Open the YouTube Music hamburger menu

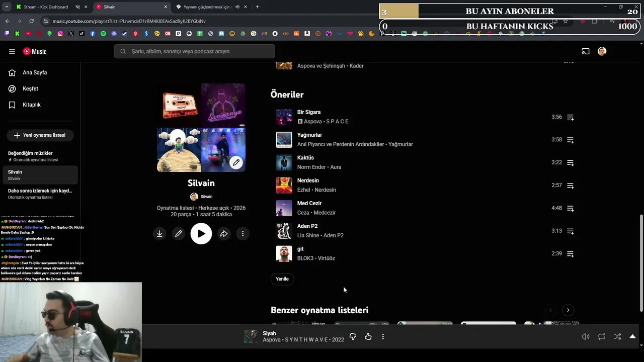click(12, 51)
